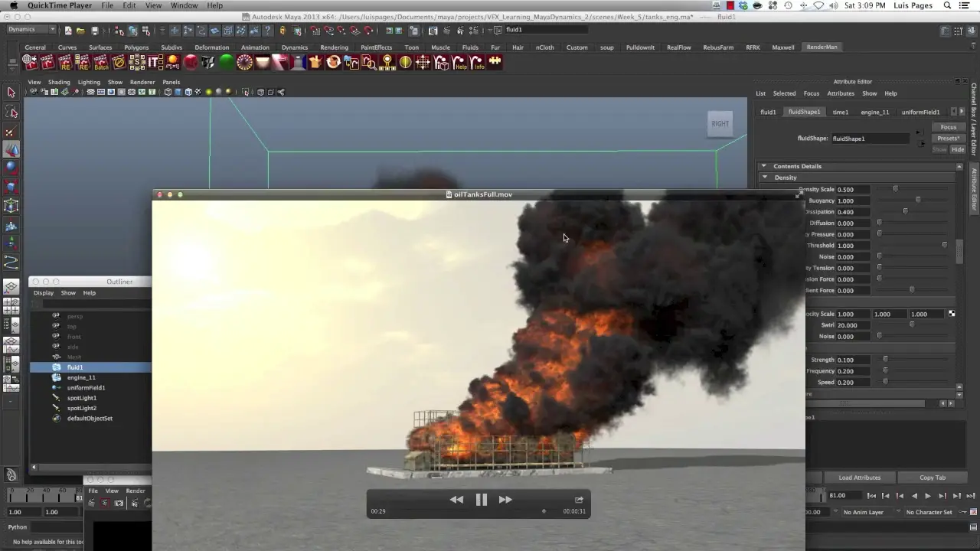The height and width of the screenshot is (551, 980).
Task: Open Attributes menu in Attribute Editor
Action: click(841, 93)
